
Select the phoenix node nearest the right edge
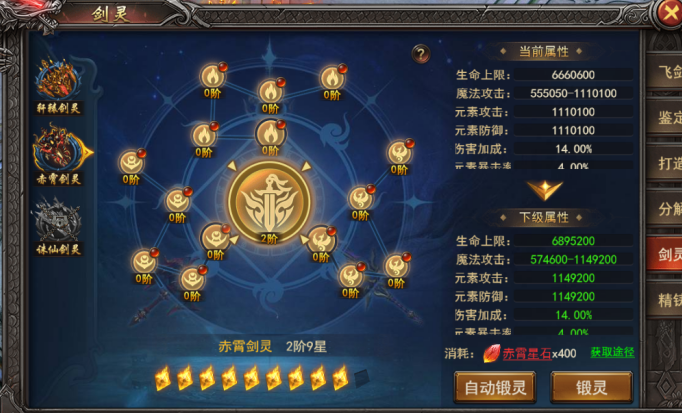click(399, 153)
